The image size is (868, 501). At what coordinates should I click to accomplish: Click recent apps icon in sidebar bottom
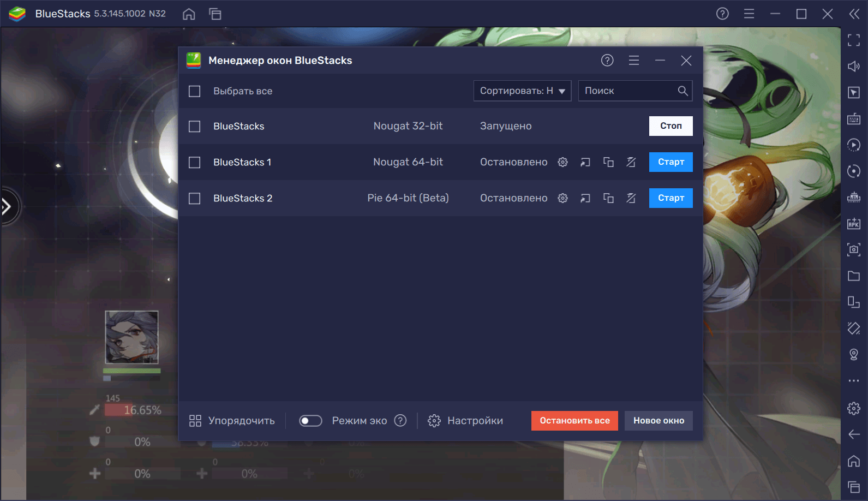tap(854, 487)
